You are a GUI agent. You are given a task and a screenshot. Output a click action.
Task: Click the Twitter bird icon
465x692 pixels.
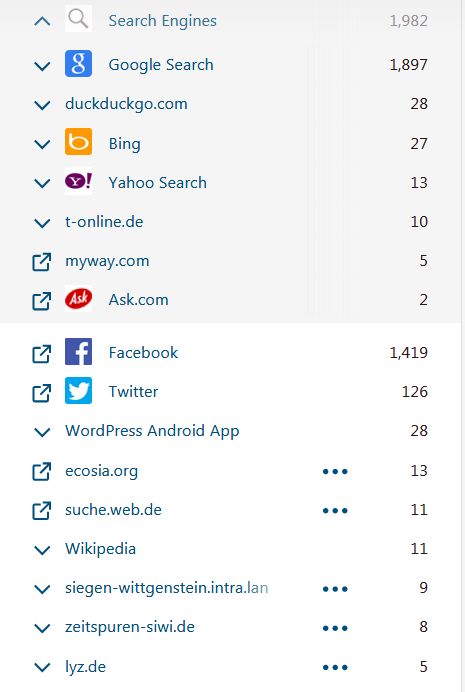(x=79, y=391)
